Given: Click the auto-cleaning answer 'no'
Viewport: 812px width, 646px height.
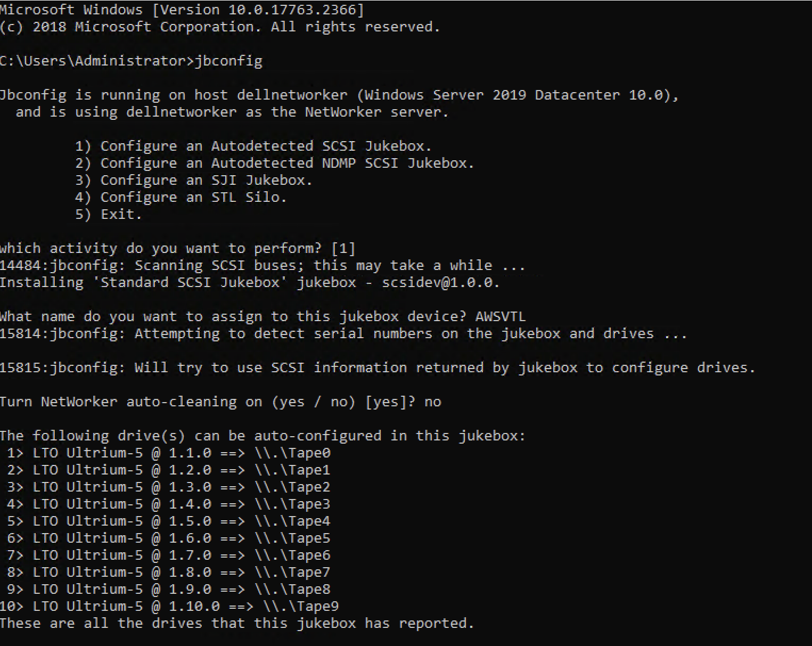Looking at the screenshot, I should (x=432, y=402).
